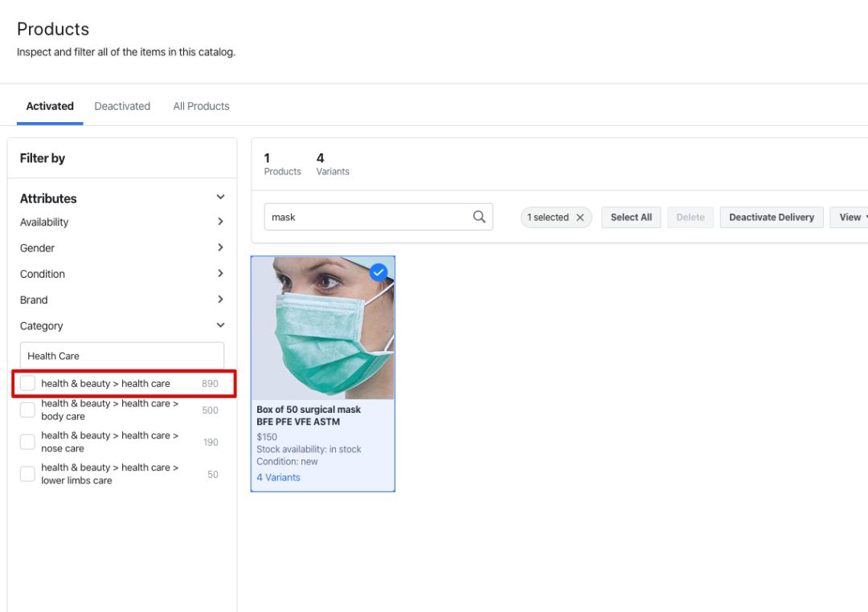This screenshot has width=868, height=612.
Task: Click the '890' count for health care
Action: pos(210,383)
